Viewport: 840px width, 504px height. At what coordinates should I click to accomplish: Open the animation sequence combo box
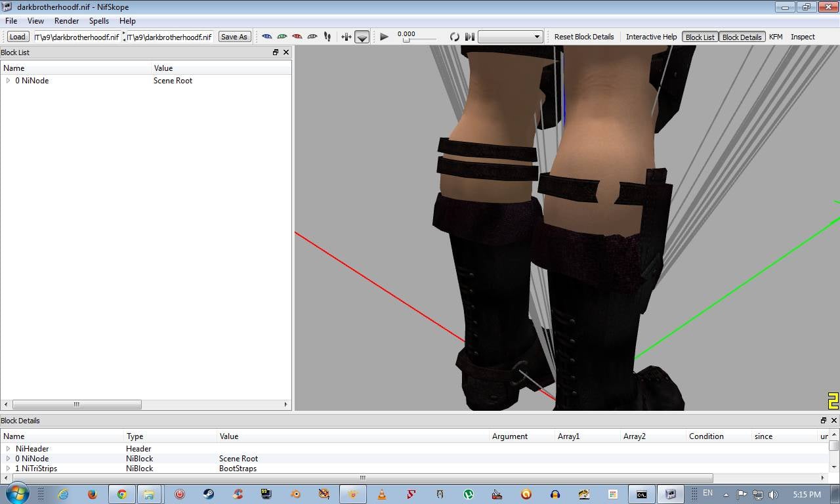pyautogui.click(x=511, y=37)
